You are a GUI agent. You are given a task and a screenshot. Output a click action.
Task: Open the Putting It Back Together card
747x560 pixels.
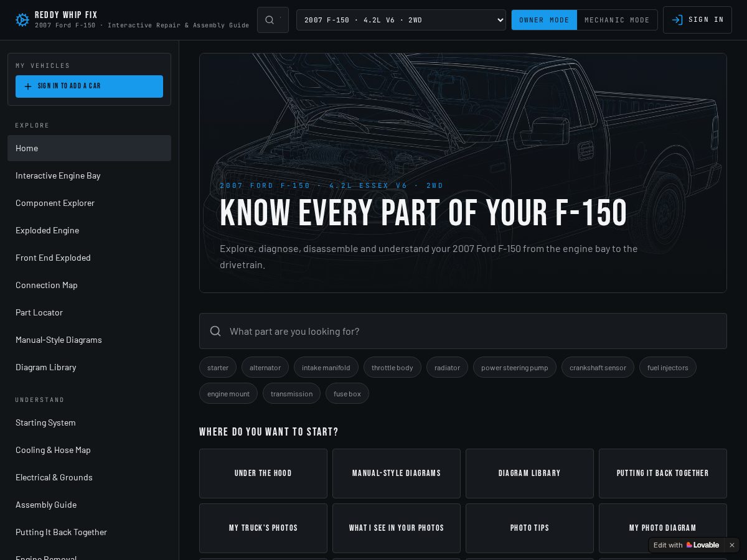[663, 474]
